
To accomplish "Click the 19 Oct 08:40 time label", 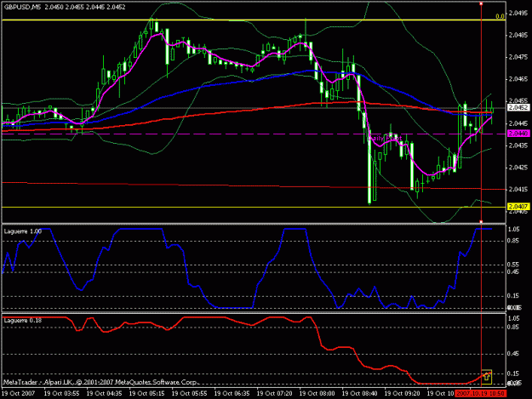I will [359, 394].
